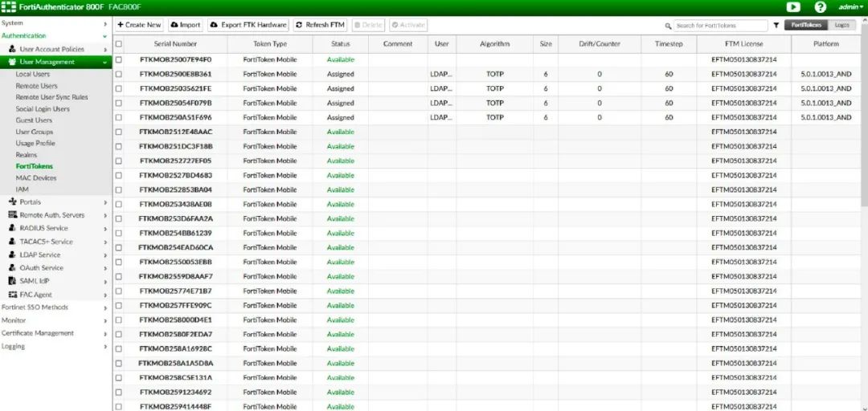Viewport: 868px width, 411px height.
Task: Click the Activate button
Action: coord(408,25)
